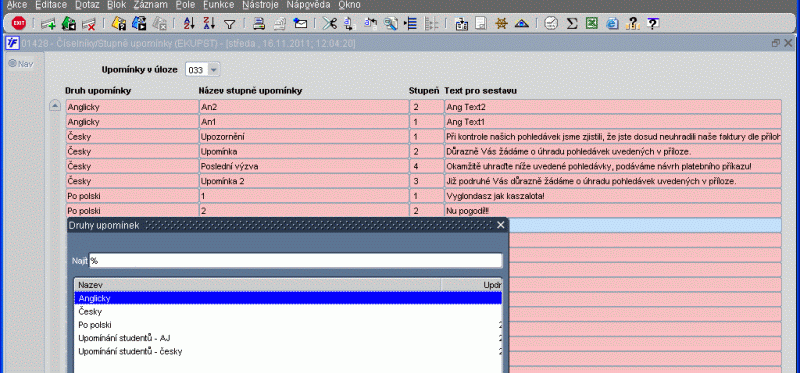This screenshot has width=800, height=373.
Task: Click the execute query icon with play symbol
Action: coord(139,23)
